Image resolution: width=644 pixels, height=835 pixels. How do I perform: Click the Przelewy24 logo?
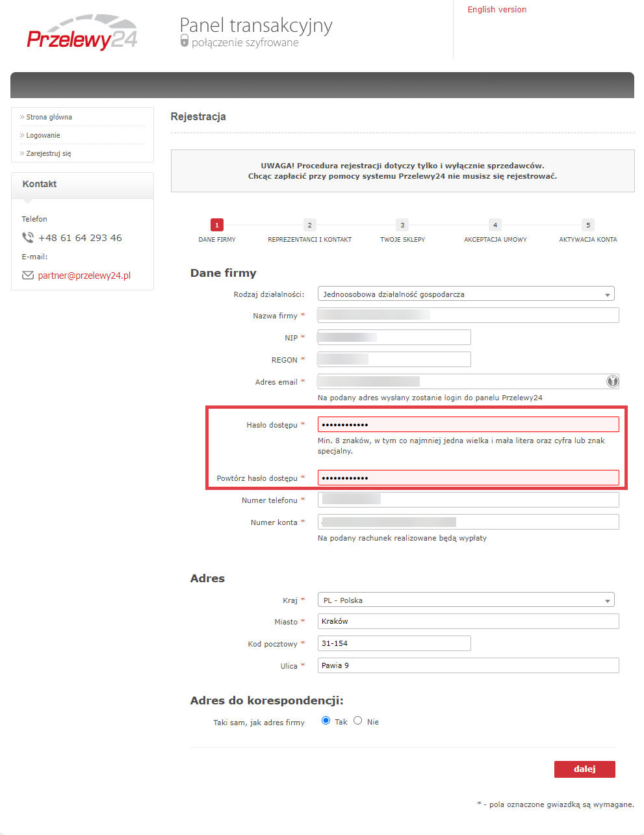82,34
